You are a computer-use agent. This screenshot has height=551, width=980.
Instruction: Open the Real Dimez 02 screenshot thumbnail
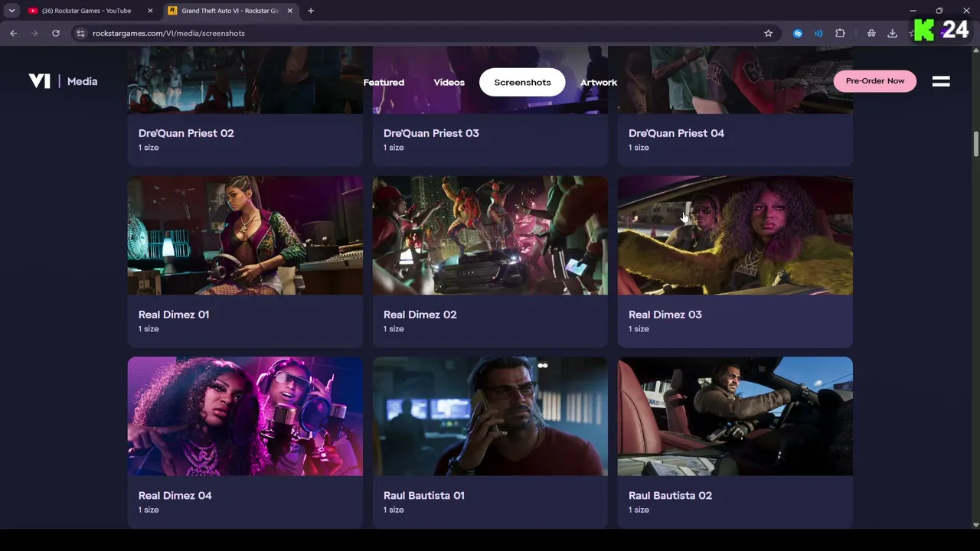click(490, 236)
